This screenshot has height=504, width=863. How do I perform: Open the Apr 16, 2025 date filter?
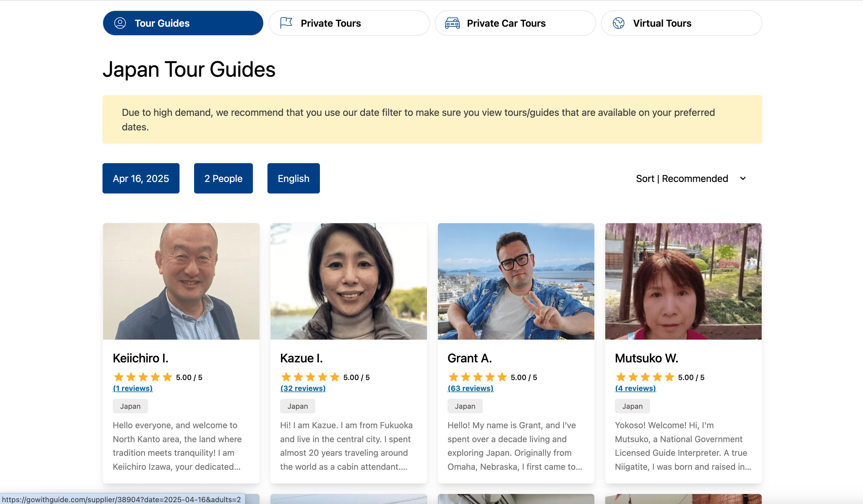pos(141,178)
